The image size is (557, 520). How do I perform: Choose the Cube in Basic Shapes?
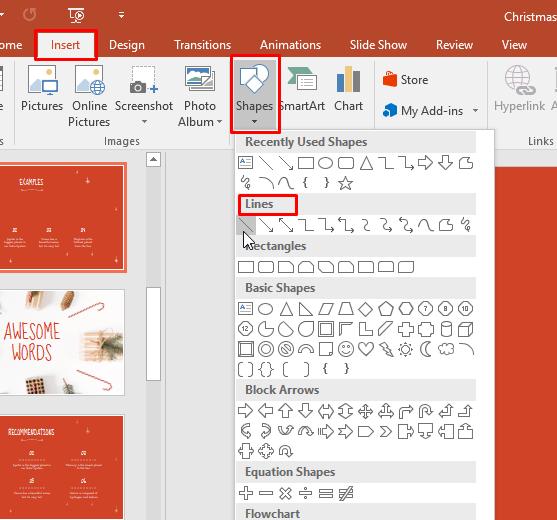click(465, 329)
